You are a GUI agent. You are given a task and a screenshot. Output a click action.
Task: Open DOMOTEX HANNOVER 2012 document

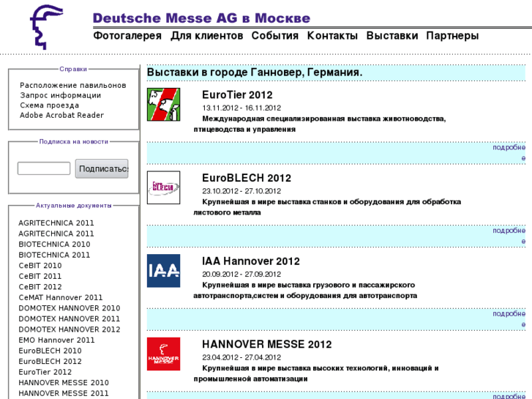click(x=70, y=329)
